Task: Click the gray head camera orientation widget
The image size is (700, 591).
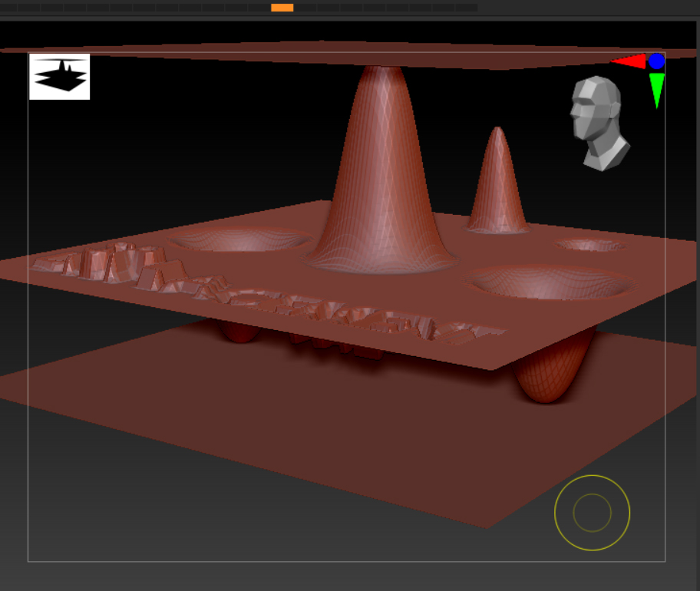Action: click(599, 124)
